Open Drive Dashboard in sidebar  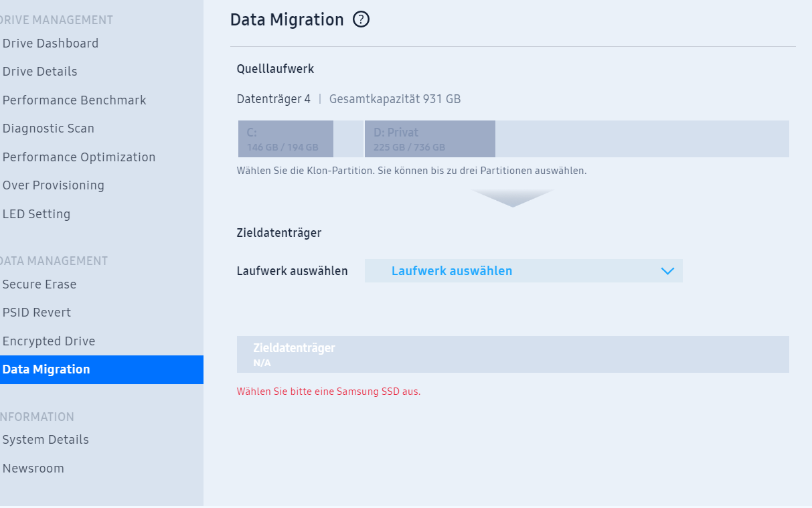[x=50, y=44]
